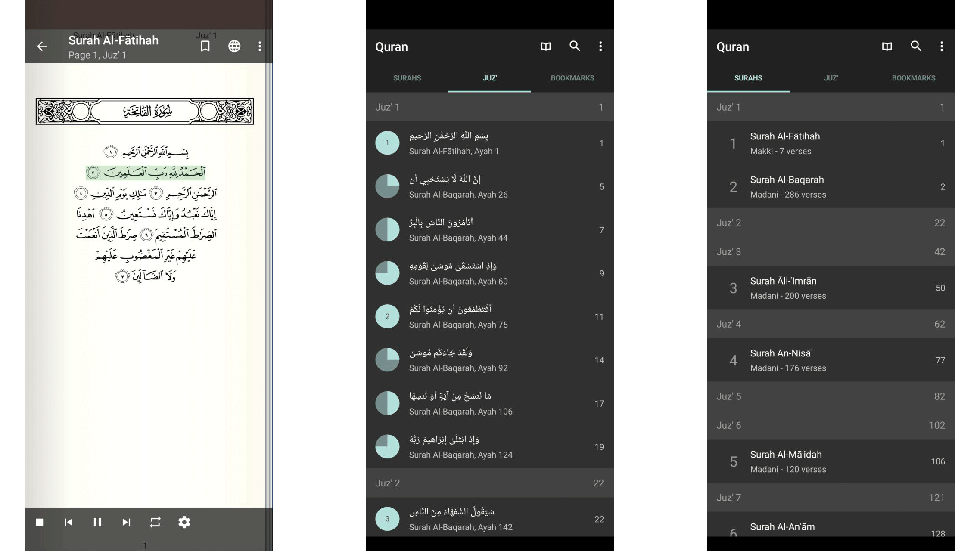Toggle repeat for recitation audio
Viewport: 980px width, 551px height.
pos(156,522)
